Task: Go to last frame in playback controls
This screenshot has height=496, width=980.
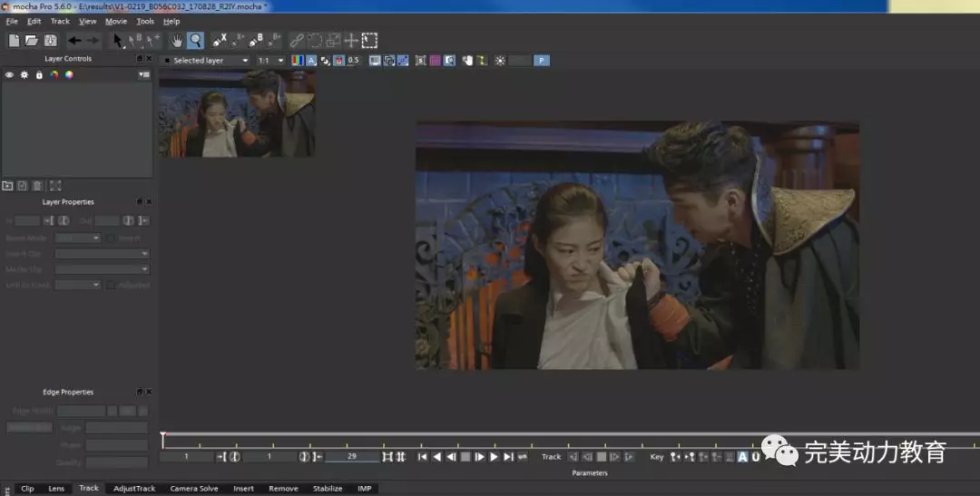Action: click(x=508, y=457)
